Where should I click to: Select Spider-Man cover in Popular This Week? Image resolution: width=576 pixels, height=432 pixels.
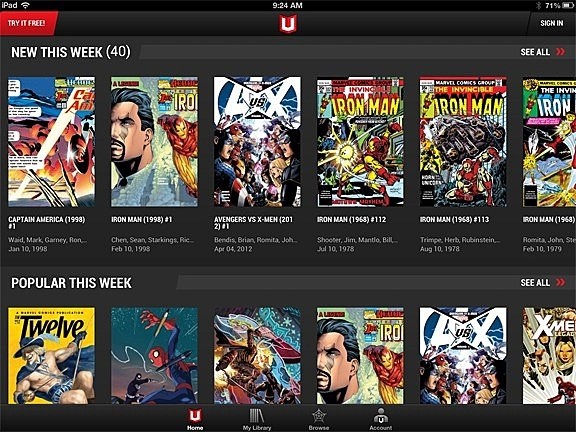[154, 356]
